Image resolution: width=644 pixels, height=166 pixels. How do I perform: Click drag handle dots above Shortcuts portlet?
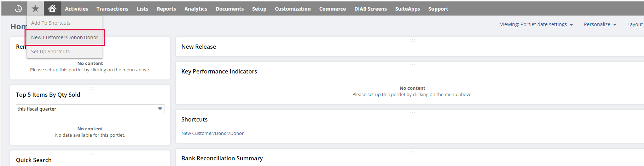pos(412,113)
